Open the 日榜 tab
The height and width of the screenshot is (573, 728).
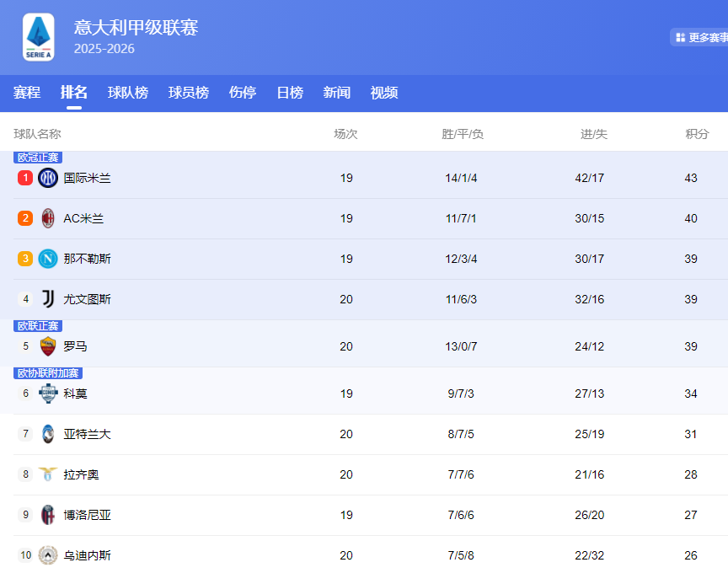[x=290, y=93]
